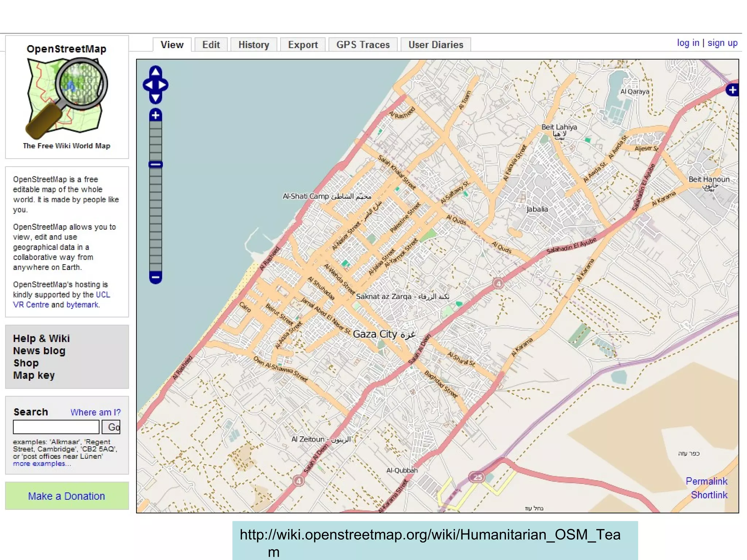
Task: Open the History tab
Action: tap(253, 44)
